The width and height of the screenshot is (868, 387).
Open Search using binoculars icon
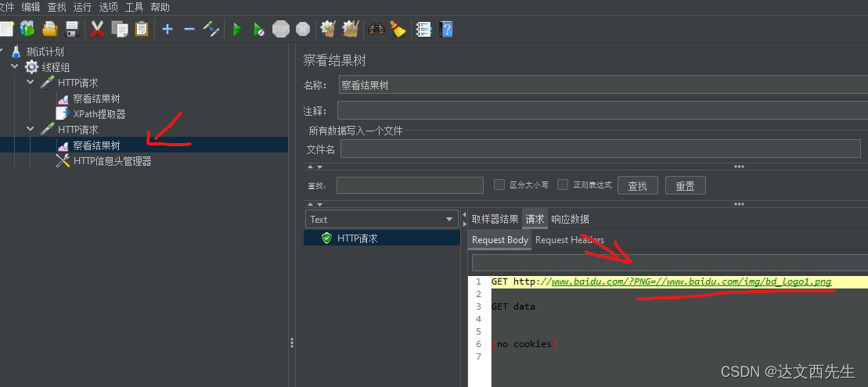coord(376,29)
